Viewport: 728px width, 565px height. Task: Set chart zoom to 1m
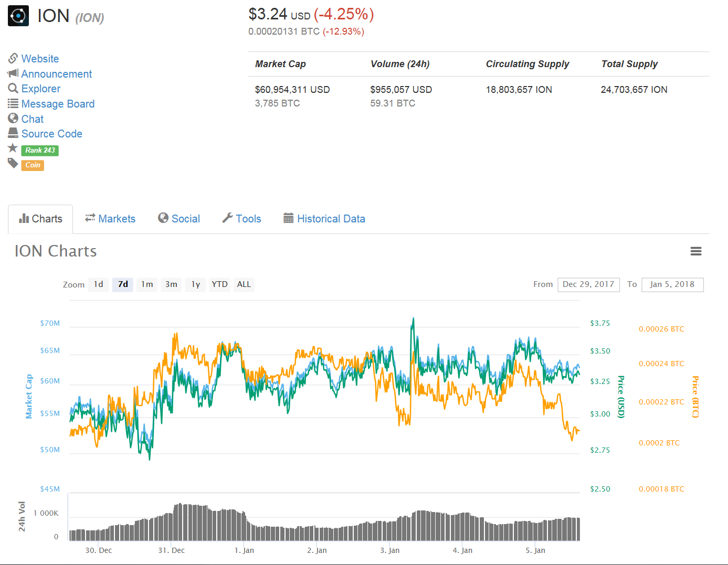pyautogui.click(x=147, y=284)
